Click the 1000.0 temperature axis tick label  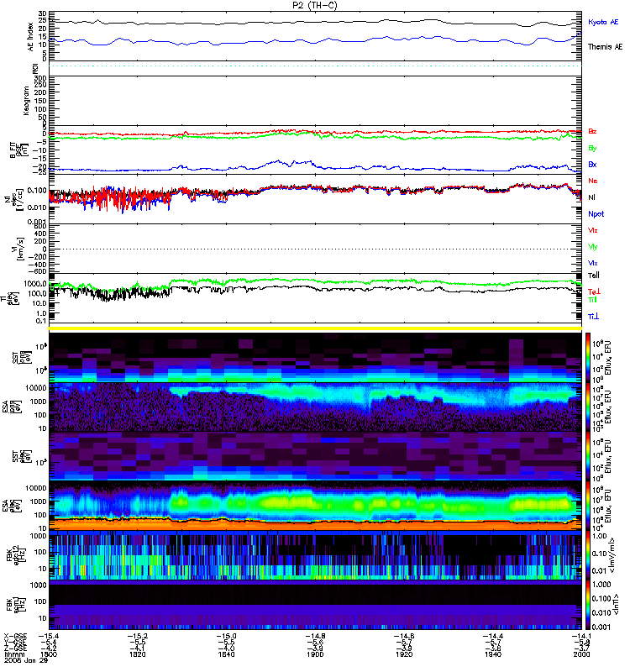coord(34,284)
